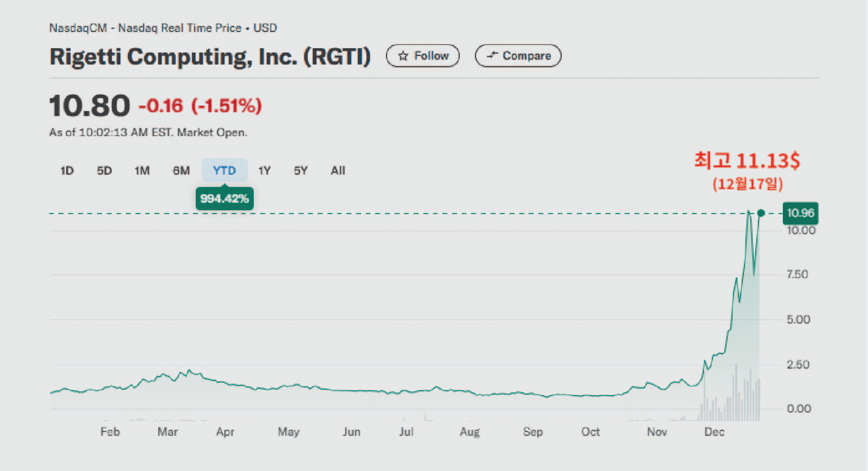This screenshot has height=471, width=868.
Task: Click the Apr axis label
Action: pyautogui.click(x=225, y=432)
